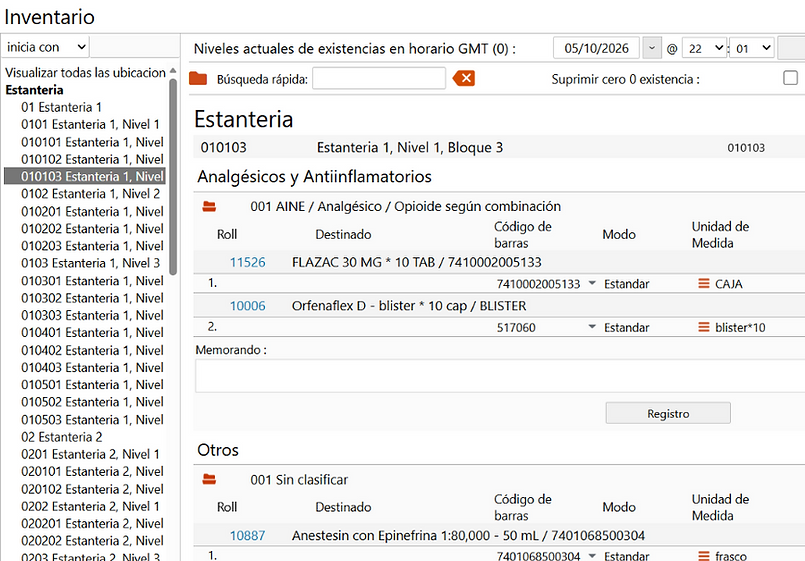
Task: Toggle the Suprimir cero 0 existencia checkbox
Action: tap(790, 78)
